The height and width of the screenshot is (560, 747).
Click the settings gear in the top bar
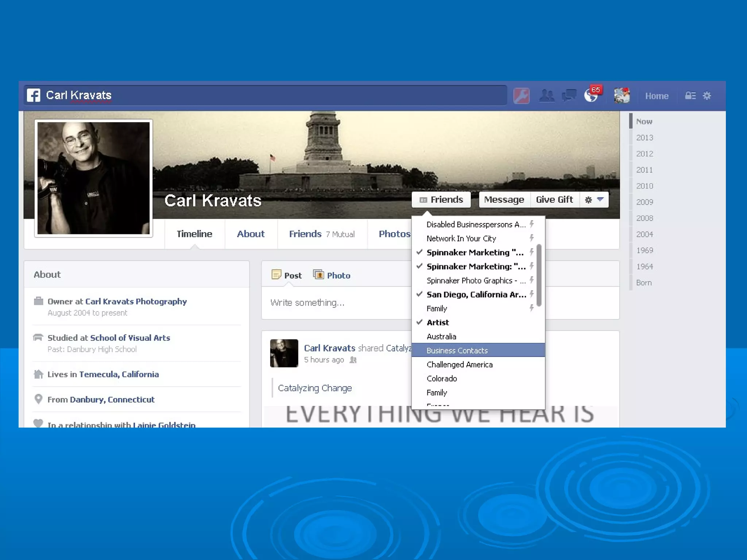click(707, 96)
